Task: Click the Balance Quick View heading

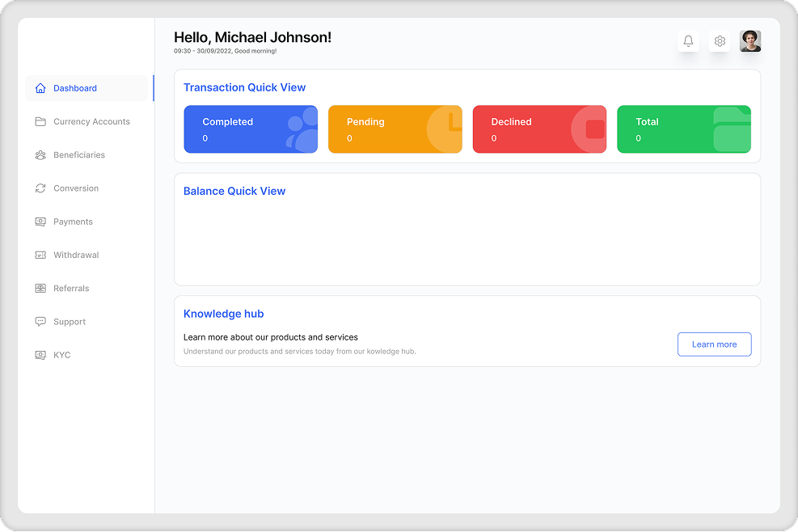Action: (x=234, y=191)
